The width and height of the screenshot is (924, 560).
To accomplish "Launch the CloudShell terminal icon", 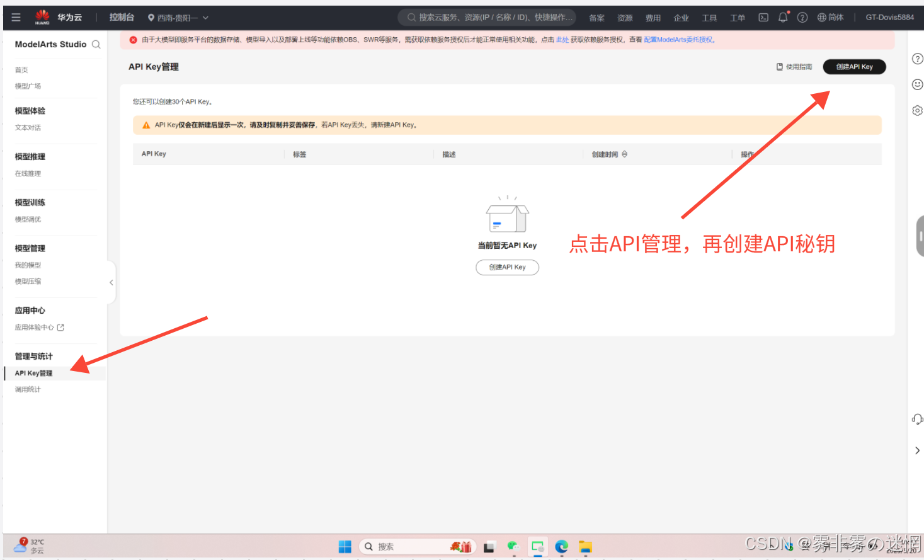I will tap(763, 18).
